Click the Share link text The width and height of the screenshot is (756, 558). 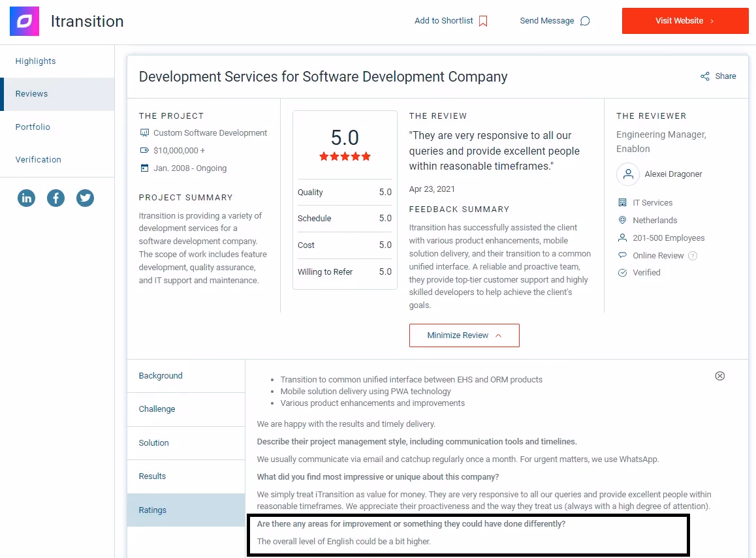(x=725, y=76)
